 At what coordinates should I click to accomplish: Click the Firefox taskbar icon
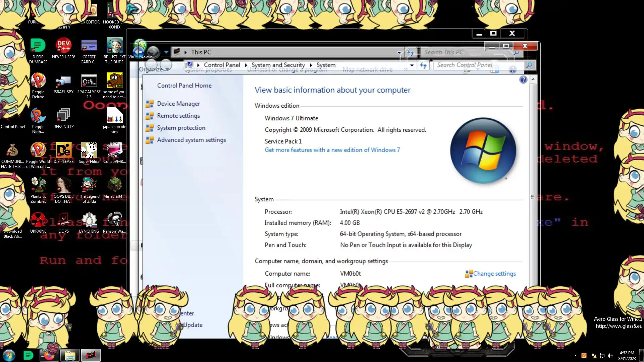(x=49, y=355)
